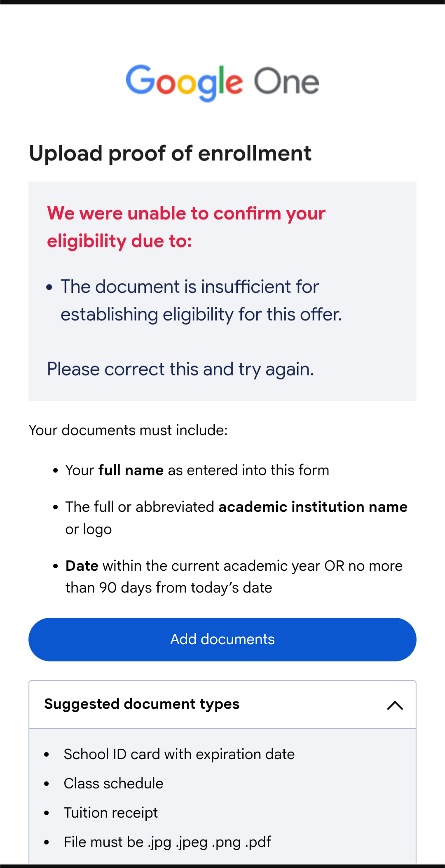Image resolution: width=445 pixels, height=868 pixels.
Task: Select the Tuition receipt list item
Action: tap(111, 813)
